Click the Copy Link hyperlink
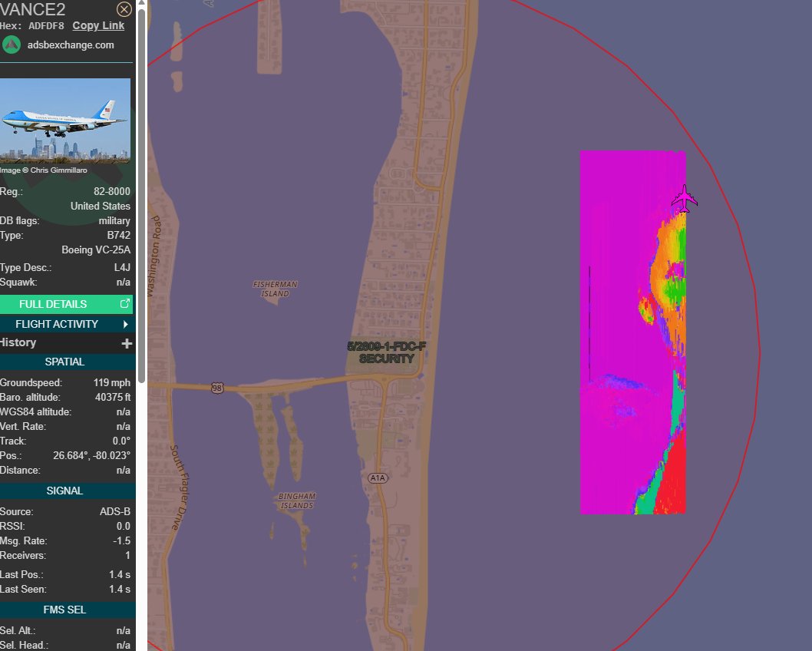 click(x=98, y=25)
